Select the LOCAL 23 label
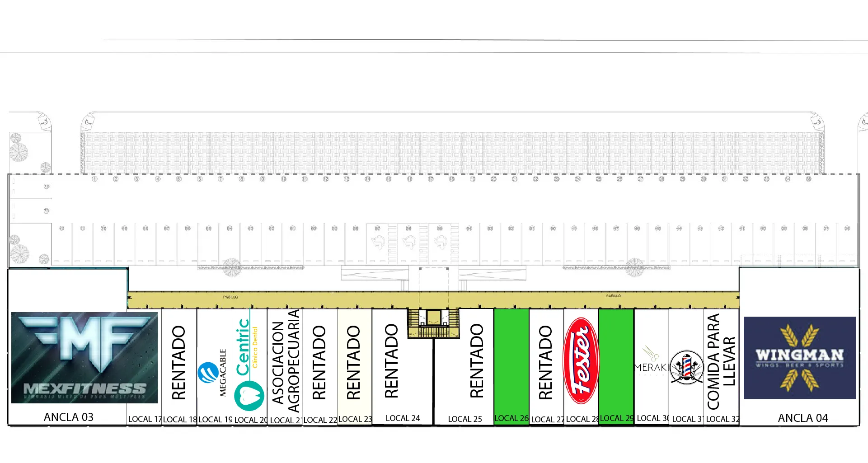The width and height of the screenshot is (868, 463). pos(355,419)
